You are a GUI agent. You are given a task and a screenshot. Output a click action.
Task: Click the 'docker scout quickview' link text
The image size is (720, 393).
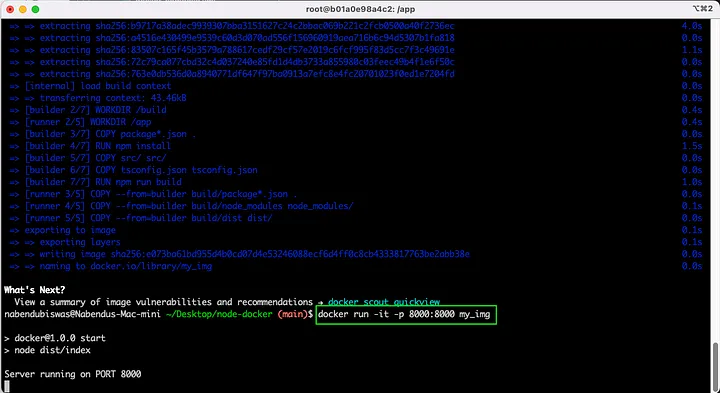click(384, 302)
